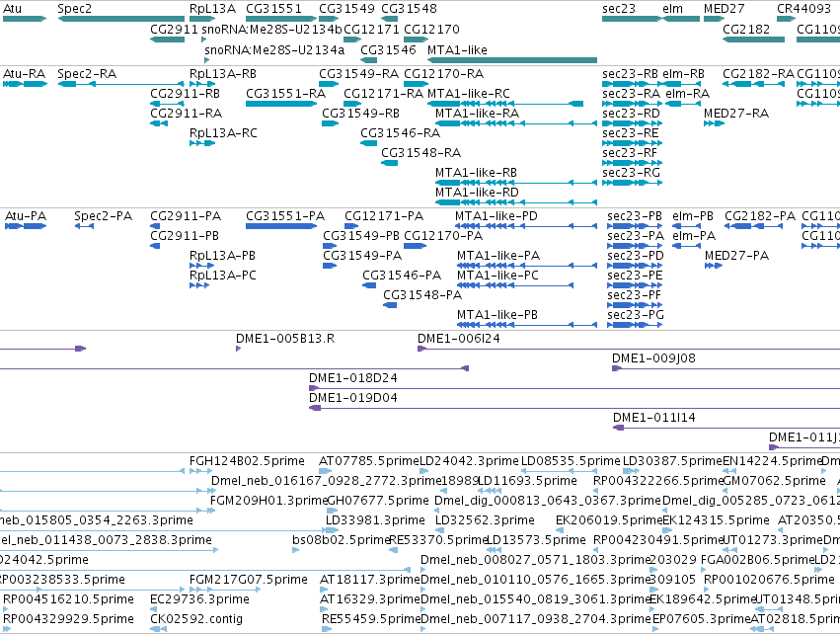Select the LD08535.5prime EST label
The width and height of the screenshot is (840, 634).
pyautogui.click(x=571, y=461)
